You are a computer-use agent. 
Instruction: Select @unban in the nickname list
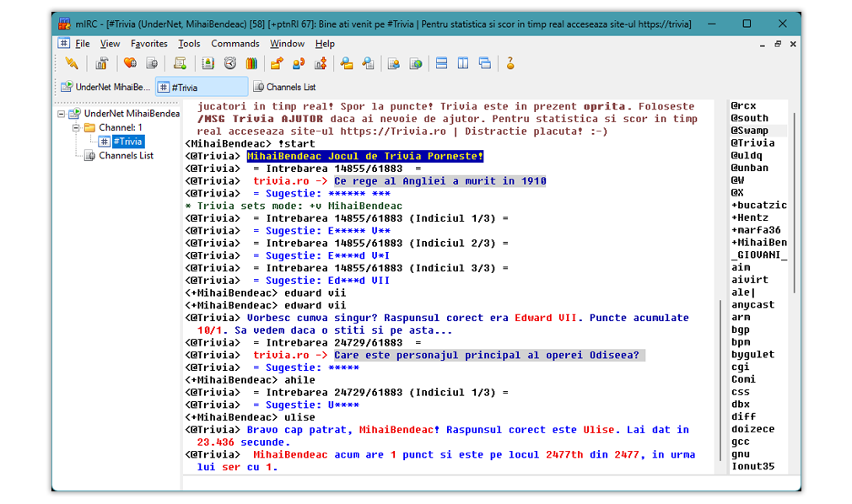749,169
